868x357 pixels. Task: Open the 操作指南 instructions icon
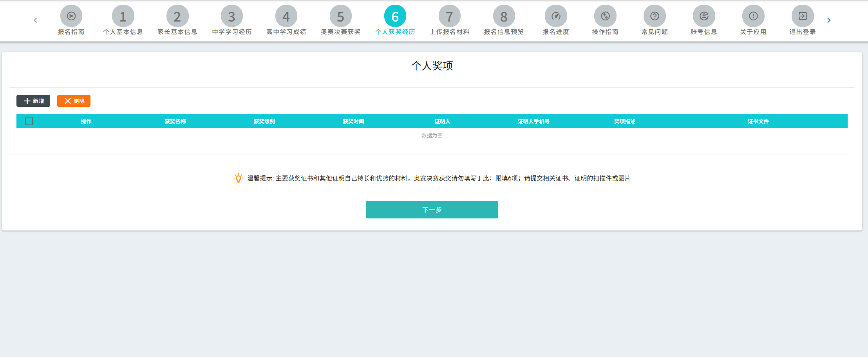pyautogui.click(x=605, y=16)
